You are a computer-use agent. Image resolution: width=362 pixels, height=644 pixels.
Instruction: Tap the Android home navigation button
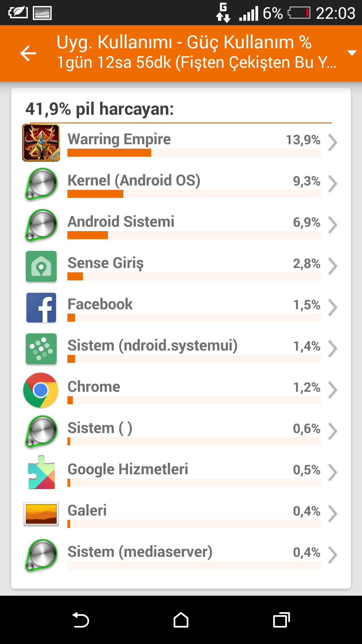pyautogui.click(x=181, y=620)
